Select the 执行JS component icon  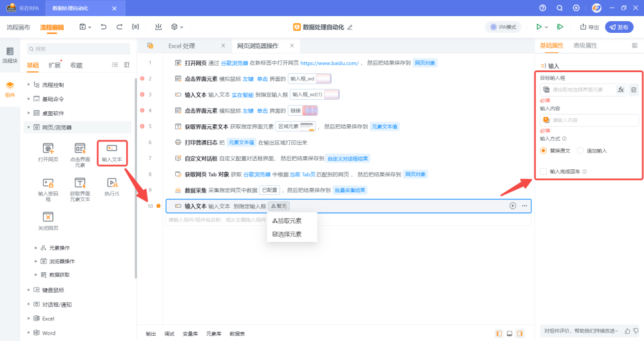coord(111,183)
